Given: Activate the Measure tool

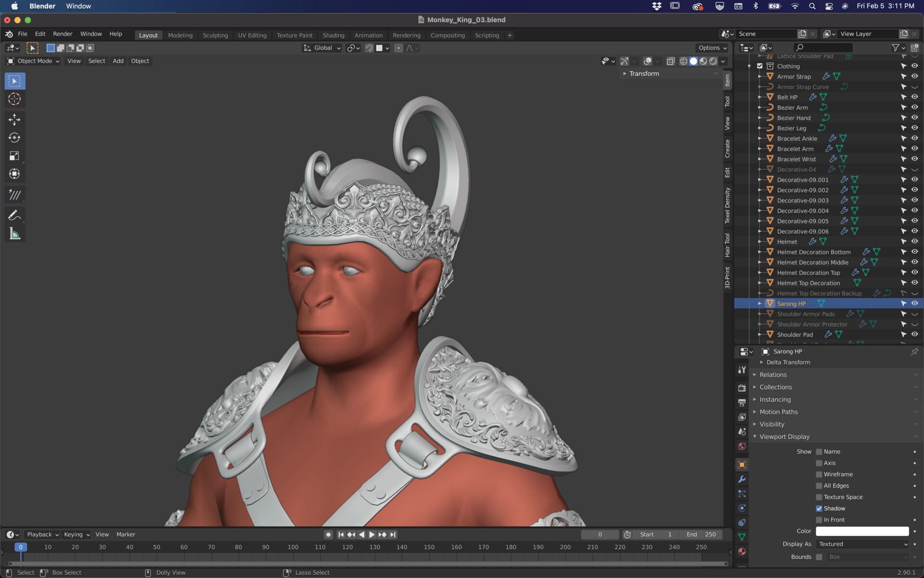Looking at the screenshot, I should 14,234.
